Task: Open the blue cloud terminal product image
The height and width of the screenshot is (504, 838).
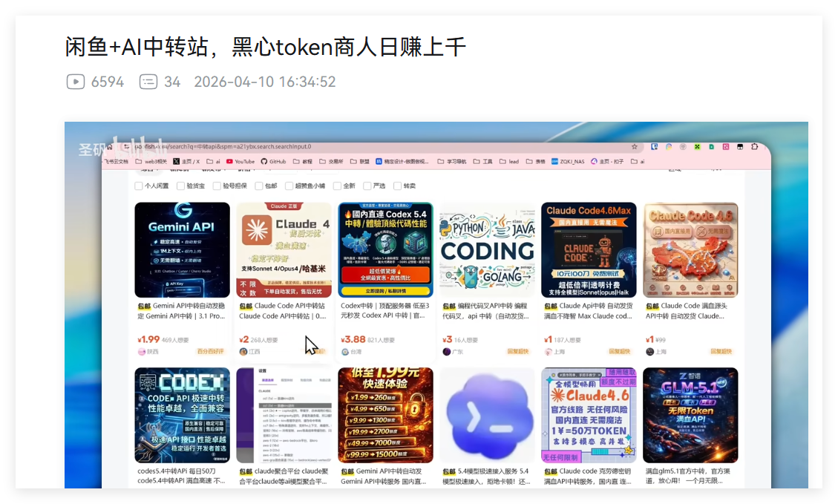Action: [487, 415]
